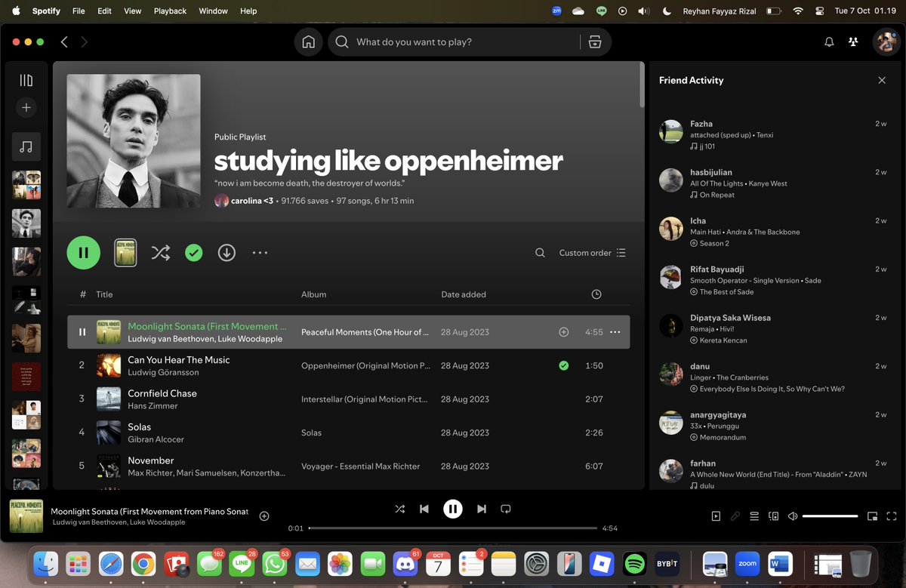Search within the playlist
This screenshot has width=906, height=588.
click(x=540, y=253)
